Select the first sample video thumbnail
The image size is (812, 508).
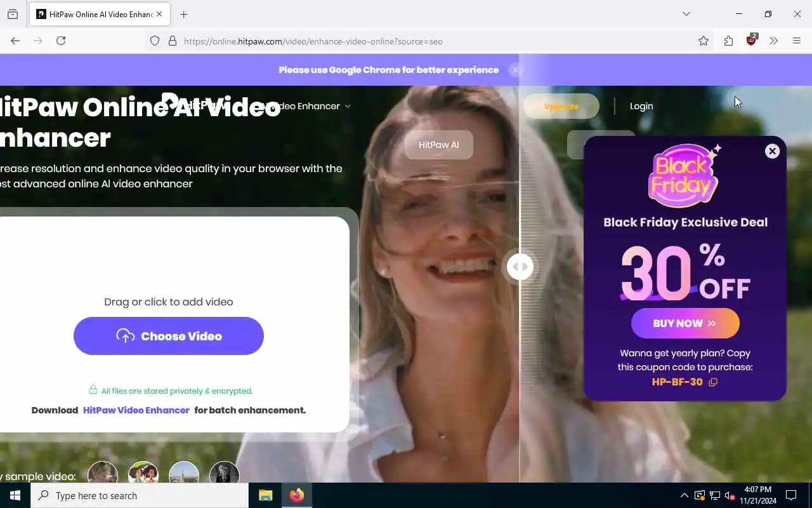tap(103, 473)
